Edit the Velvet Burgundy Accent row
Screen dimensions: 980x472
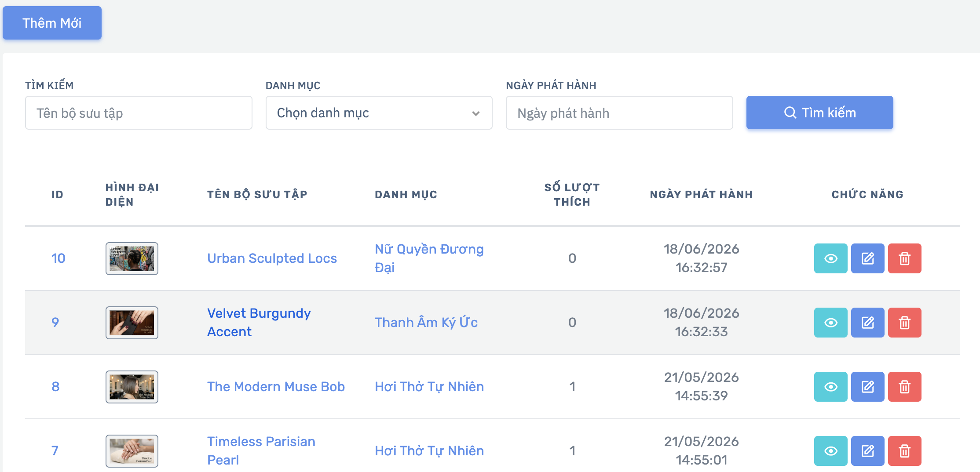[867, 323]
